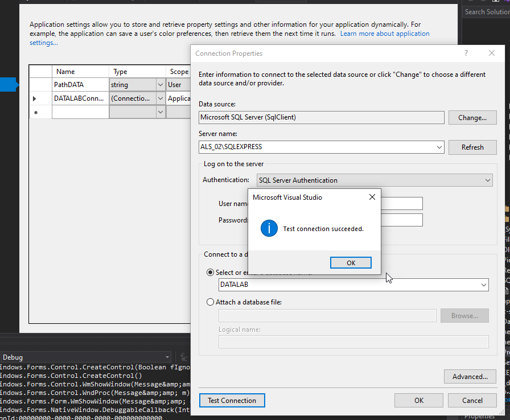Click the Browse button for database file
510x420 pixels.
click(x=464, y=316)
